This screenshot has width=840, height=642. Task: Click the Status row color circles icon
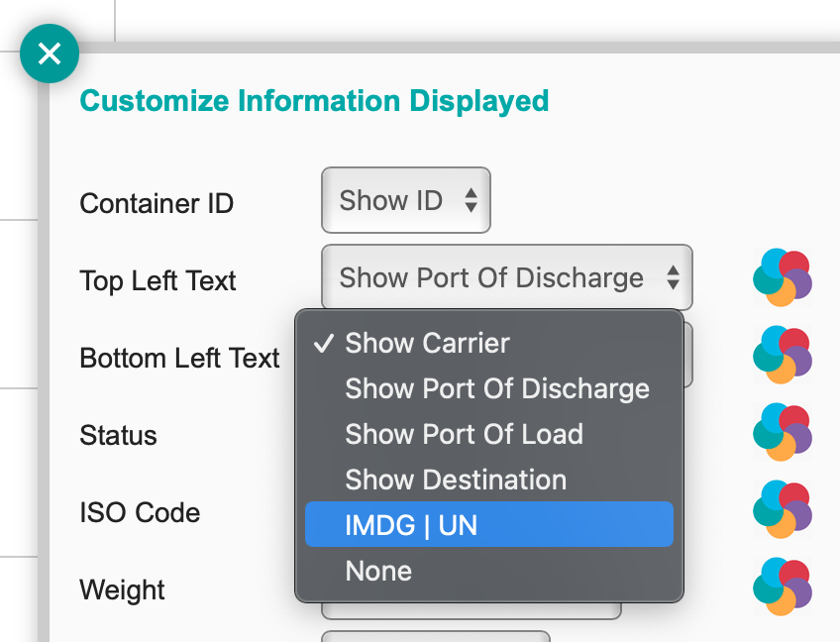pos(783,433)
